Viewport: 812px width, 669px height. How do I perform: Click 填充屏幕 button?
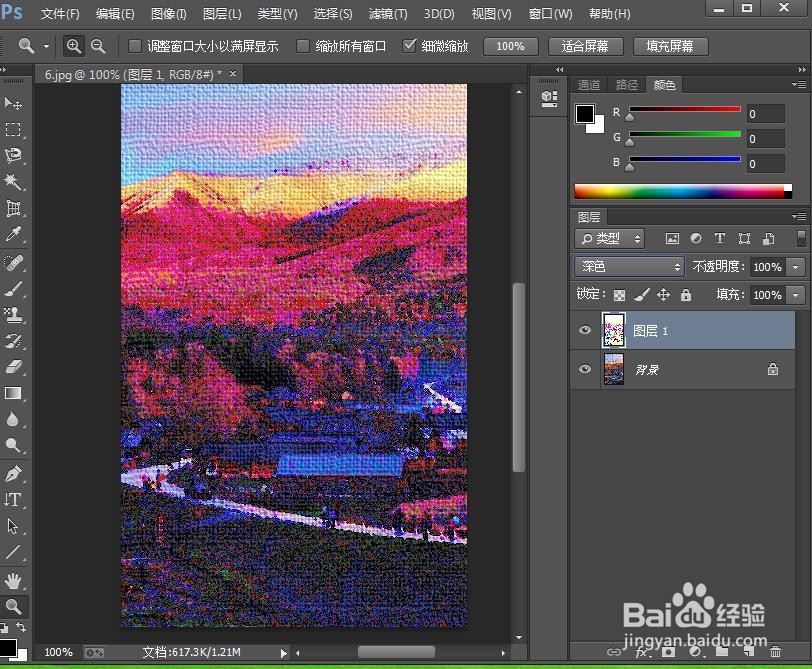[671, 47]
